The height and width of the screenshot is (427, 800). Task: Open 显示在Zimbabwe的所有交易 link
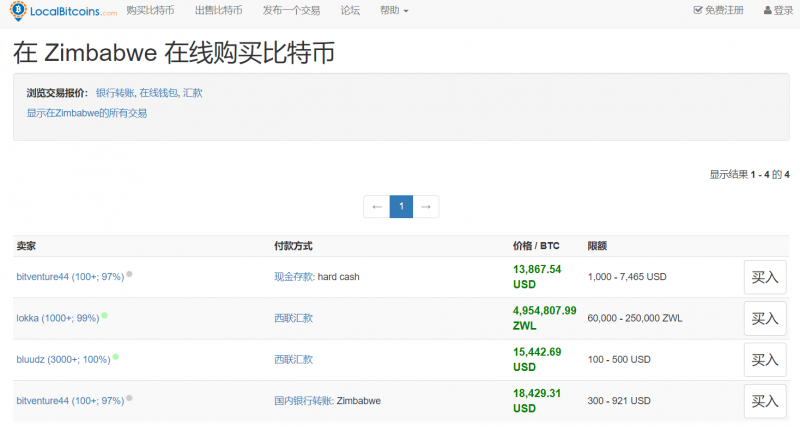pyautogui.click(x=87, y=113)
